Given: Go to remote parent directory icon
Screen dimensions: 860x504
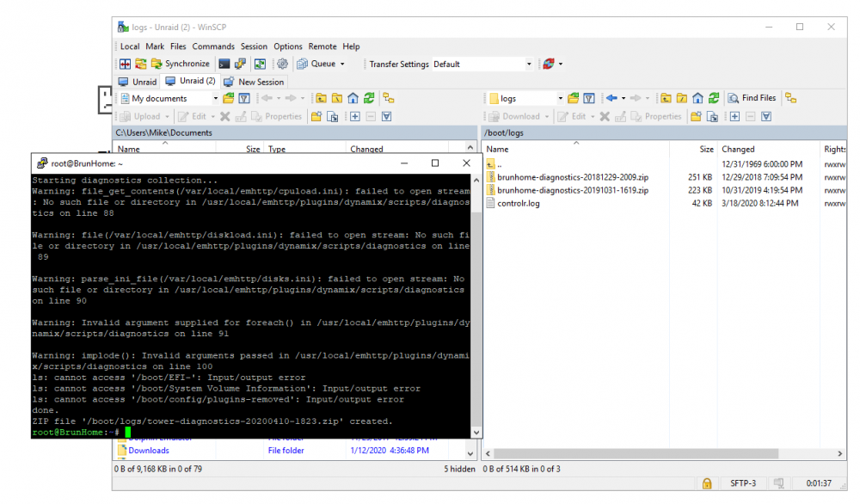Looking at the screenshot, I should tap(666, 98).
